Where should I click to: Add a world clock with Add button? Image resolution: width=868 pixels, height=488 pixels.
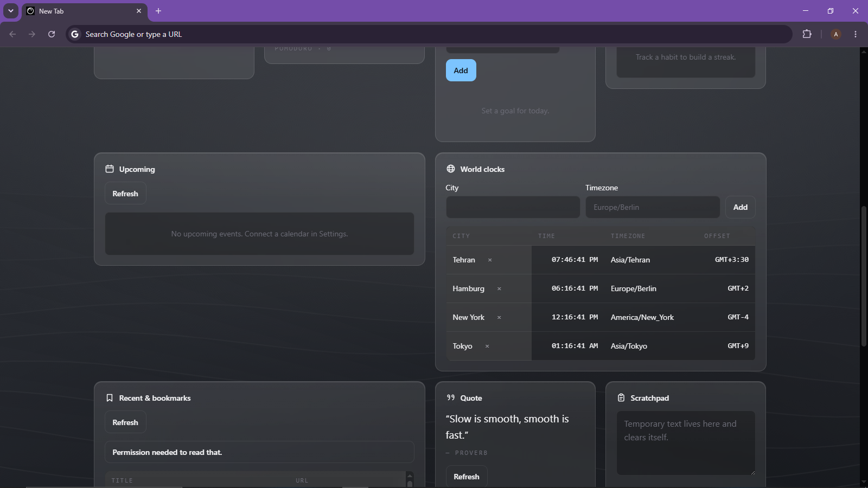click(x=741, y=207)
